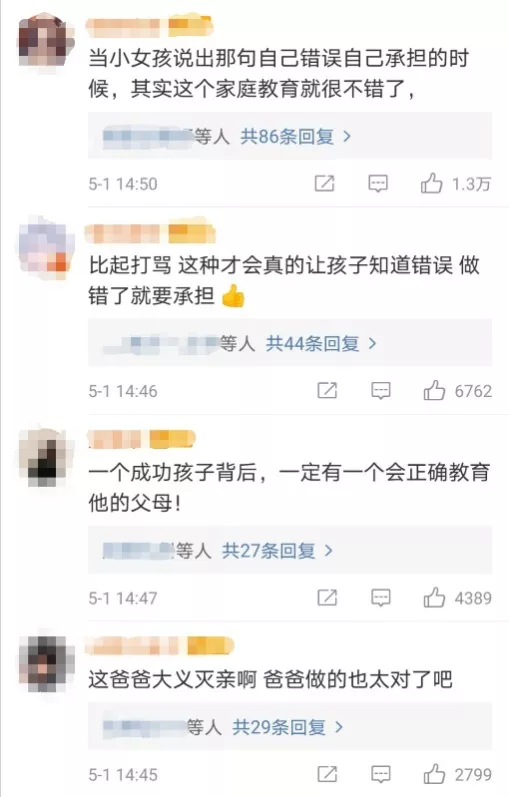Tap share icon on 14:45 comment

pos(327,774)
